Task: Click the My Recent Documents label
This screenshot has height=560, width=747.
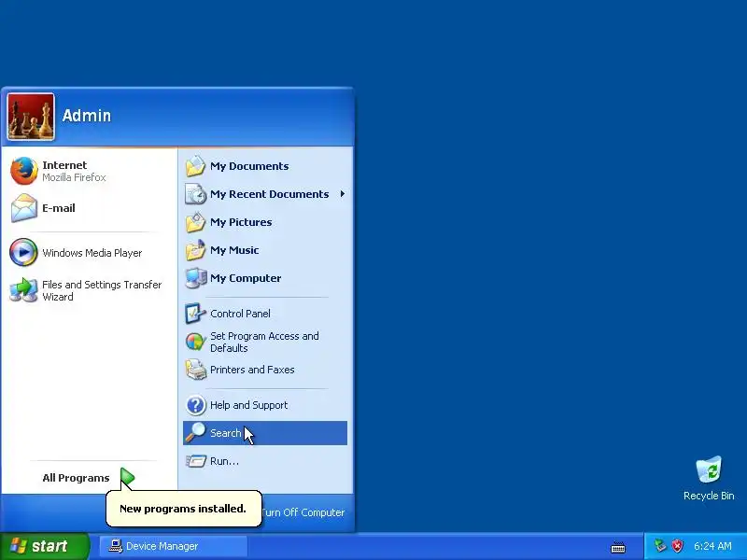Action: coord(269,194)
